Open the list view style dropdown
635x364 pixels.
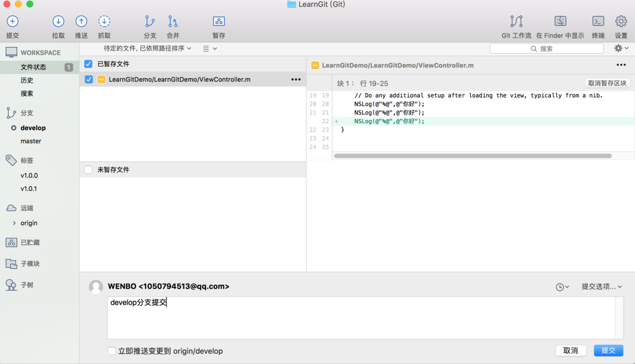210,49
